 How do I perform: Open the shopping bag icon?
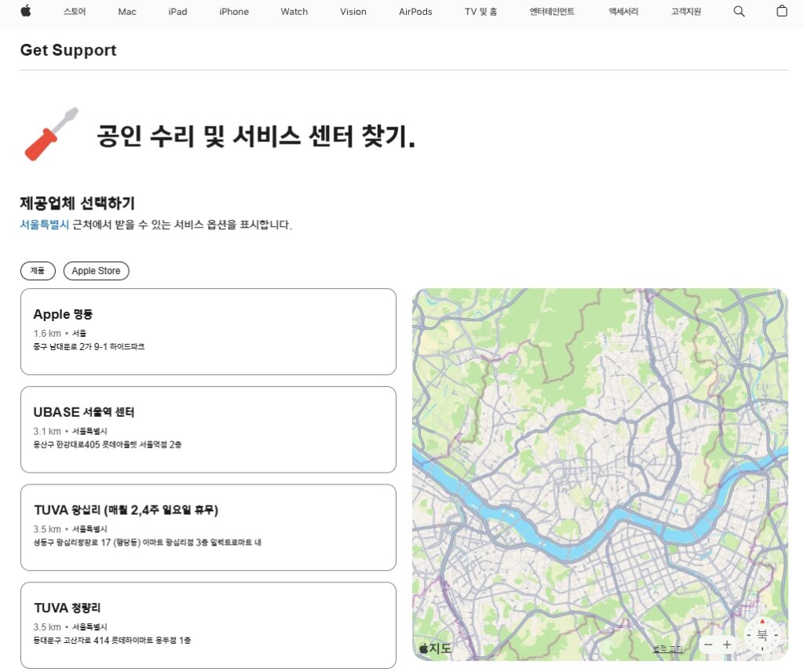781,11
